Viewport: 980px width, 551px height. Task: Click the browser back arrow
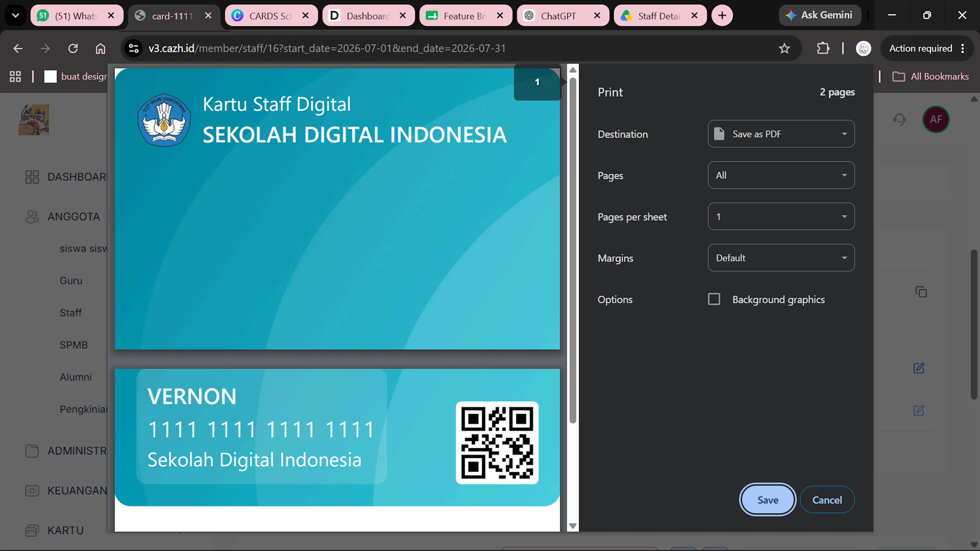click(x=18, y=48)
